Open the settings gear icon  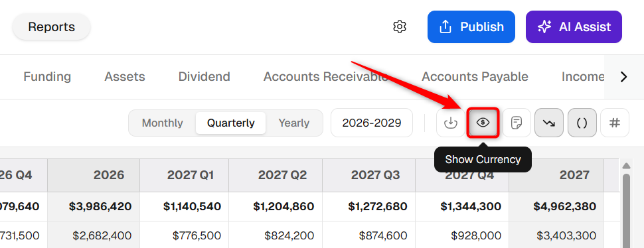coord(399,27)
